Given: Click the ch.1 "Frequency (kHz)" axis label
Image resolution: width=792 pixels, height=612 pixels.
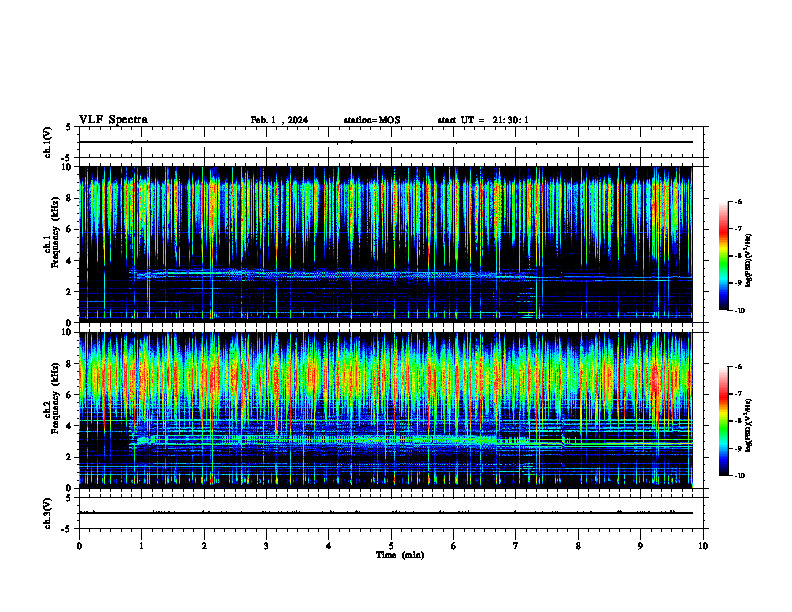Looking at the screenshot, I should (x=55, y=232).
